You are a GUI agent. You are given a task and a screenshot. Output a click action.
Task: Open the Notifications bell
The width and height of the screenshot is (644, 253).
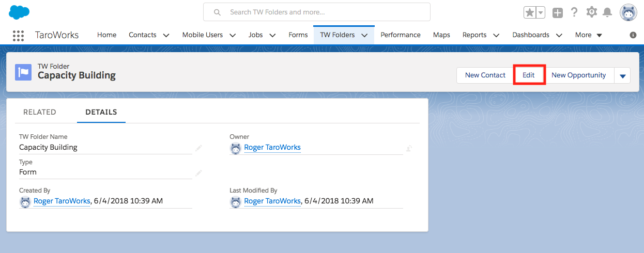pos(608,12)
